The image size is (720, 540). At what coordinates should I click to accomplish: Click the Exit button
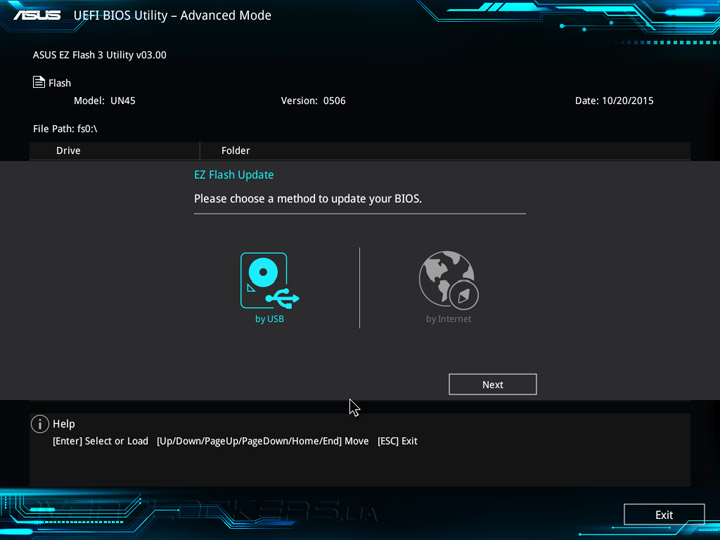[x=664, y=515]
